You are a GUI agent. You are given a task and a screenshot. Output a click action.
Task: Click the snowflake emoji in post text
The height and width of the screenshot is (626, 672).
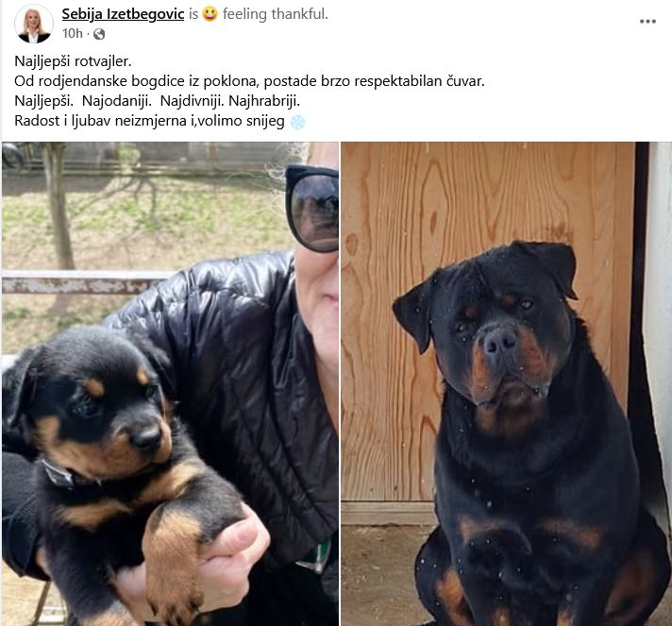(x=298, y=122)
